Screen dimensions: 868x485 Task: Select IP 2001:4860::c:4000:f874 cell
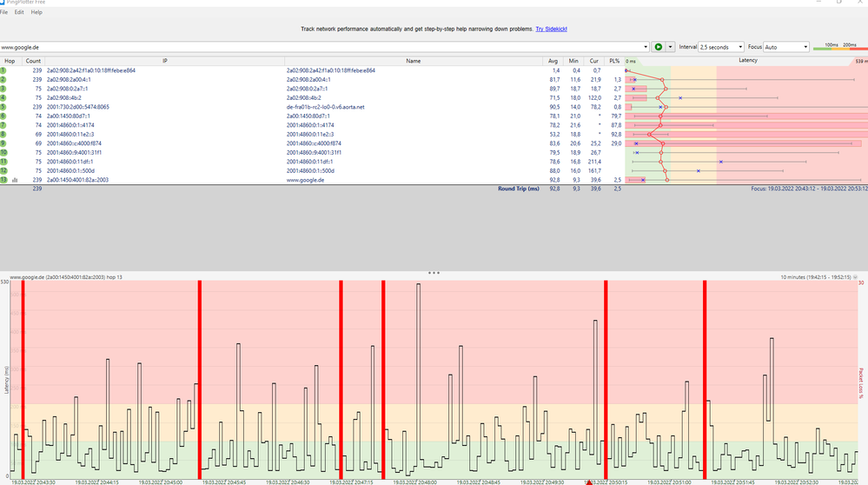click(74, 143)
